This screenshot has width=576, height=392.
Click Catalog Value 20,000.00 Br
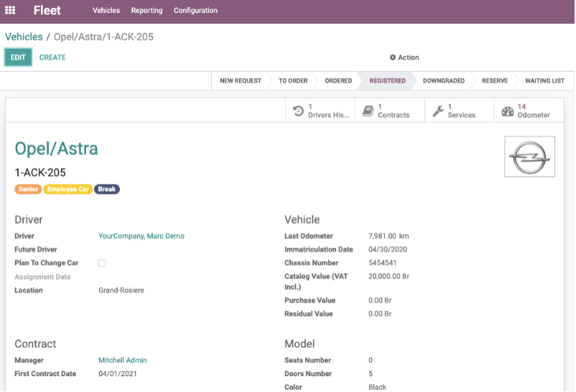(x=389, y=276)
